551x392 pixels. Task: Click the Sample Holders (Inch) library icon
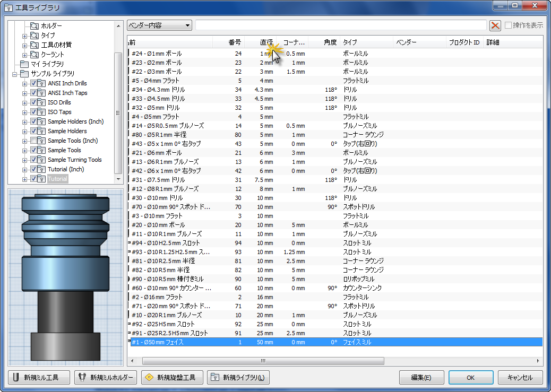[42, 121]
